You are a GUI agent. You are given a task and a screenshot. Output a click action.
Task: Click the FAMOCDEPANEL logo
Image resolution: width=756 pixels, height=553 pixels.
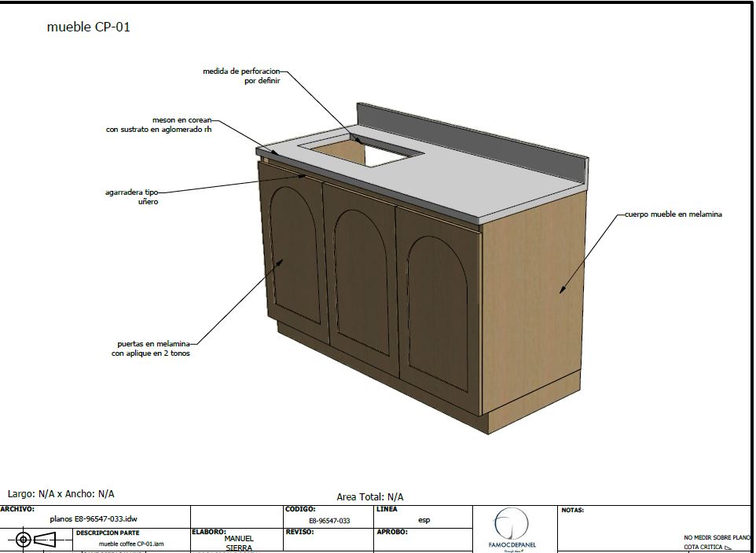click(x=512, y=529)
